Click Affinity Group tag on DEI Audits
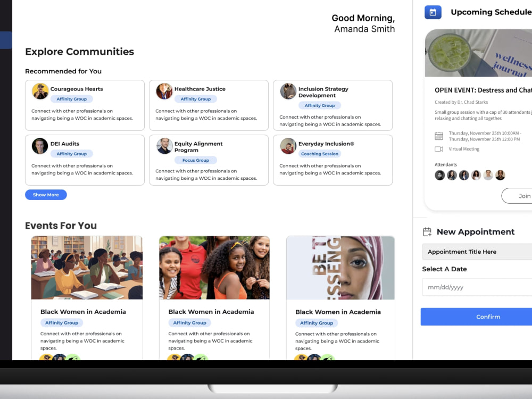Viewport: 532px width, 399px height. 72,154
